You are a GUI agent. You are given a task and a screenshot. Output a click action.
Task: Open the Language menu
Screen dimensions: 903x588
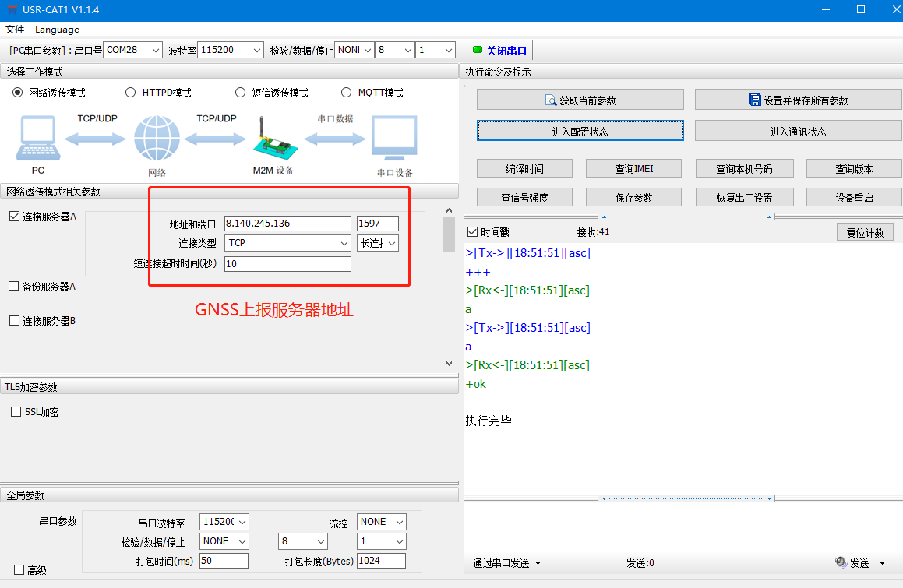click(x=57, y=30)
